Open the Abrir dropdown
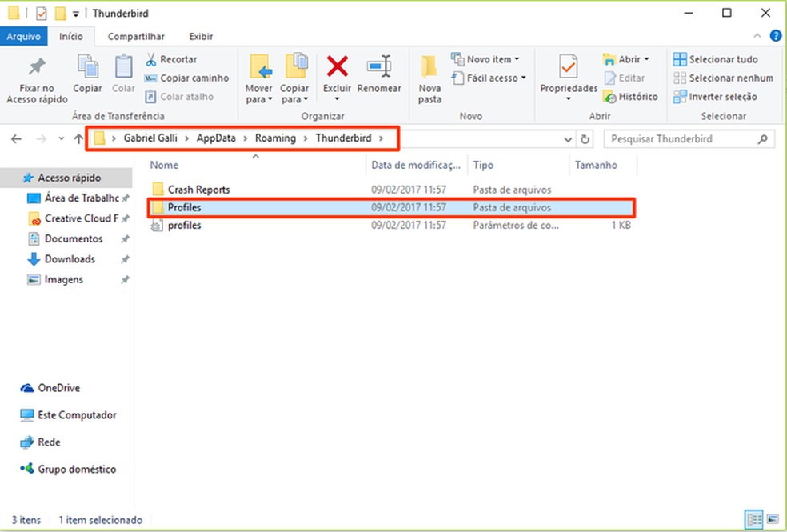Screen dimensions: 787x532 click(x=626, y=59)
